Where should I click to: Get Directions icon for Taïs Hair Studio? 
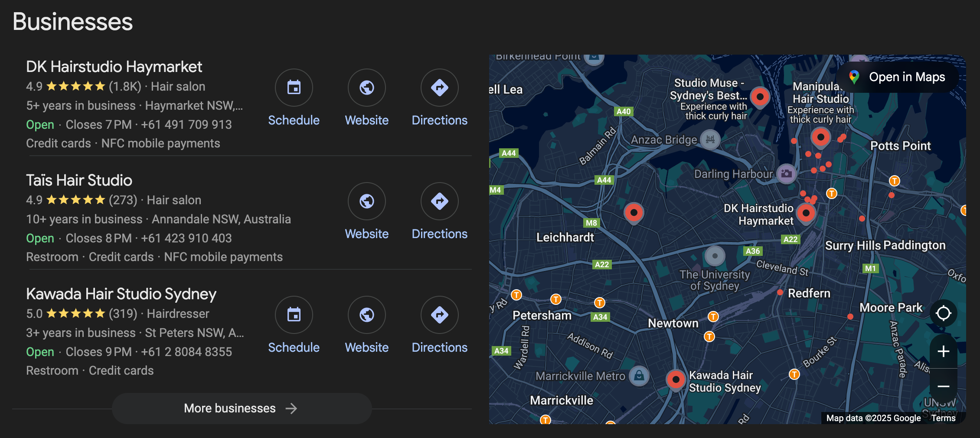pos(440,201)
